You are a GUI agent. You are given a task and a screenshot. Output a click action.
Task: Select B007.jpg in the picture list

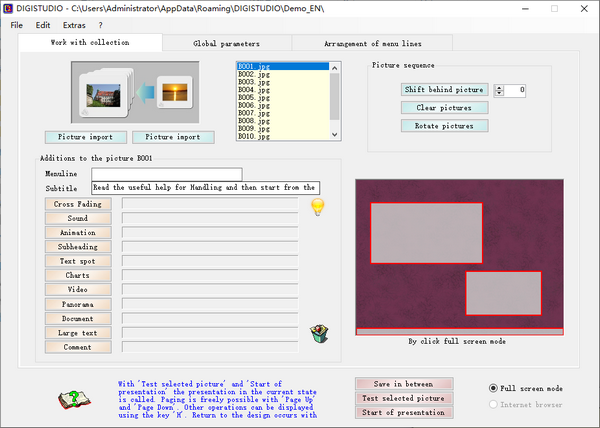[283, 113]
